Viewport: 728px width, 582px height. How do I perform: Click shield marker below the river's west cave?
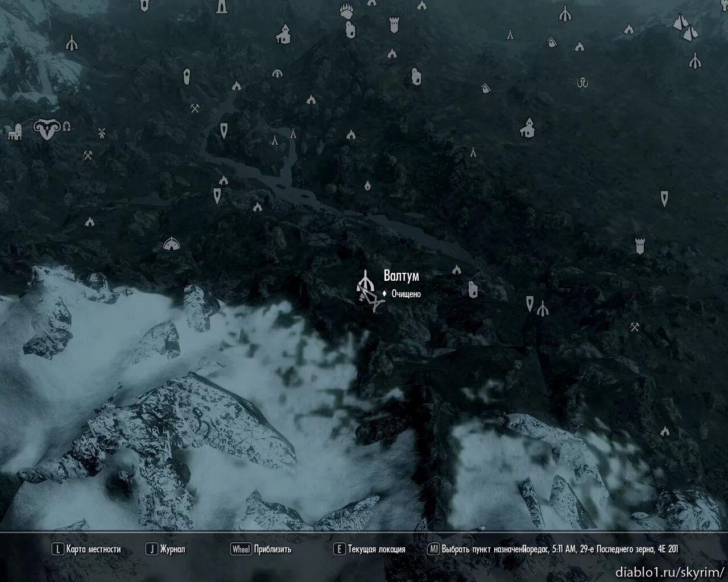(217, 196)
